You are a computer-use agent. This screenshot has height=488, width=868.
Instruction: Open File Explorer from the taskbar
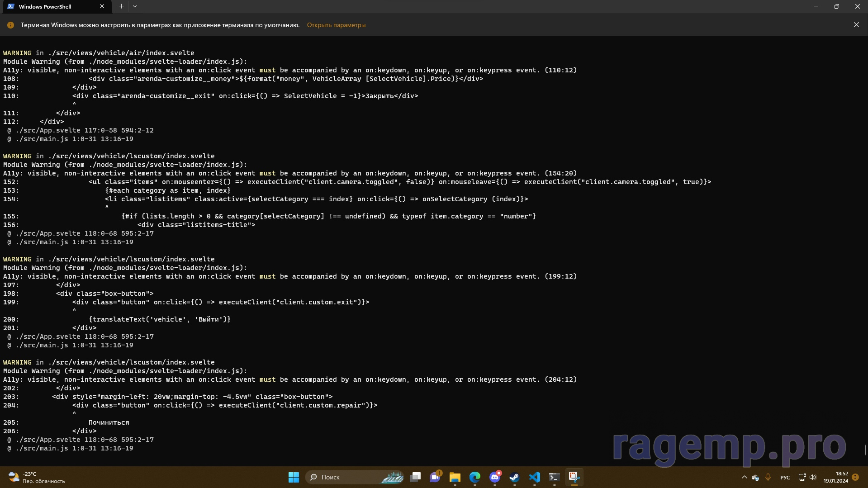click(455, 477)
